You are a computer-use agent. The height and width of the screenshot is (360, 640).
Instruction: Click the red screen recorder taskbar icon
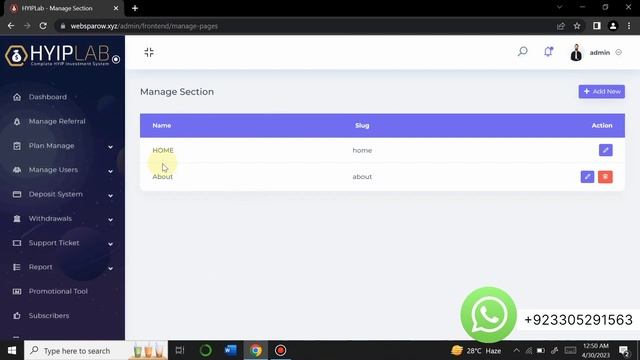(x=280, y=351)
